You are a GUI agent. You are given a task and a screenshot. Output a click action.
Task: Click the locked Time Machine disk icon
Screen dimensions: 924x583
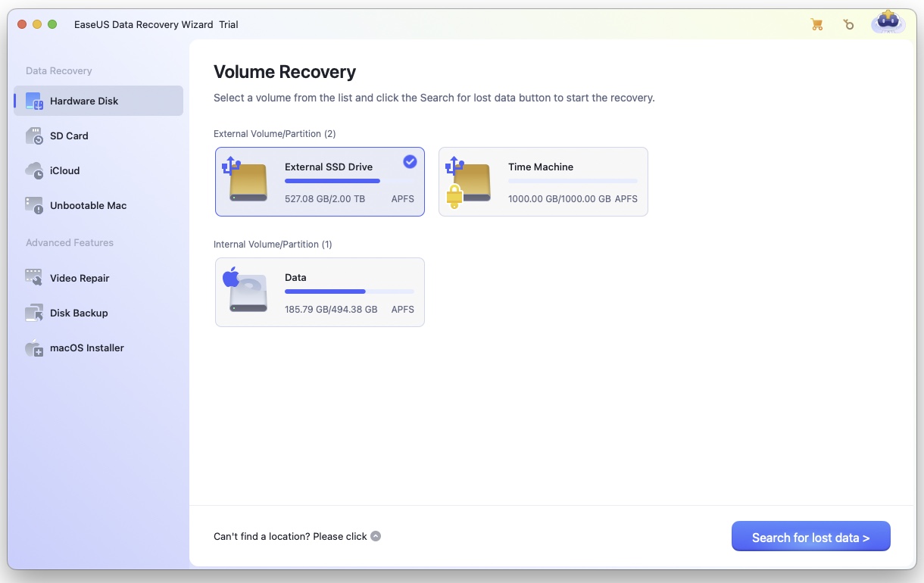pyautogui.click(x=469, y=182)
